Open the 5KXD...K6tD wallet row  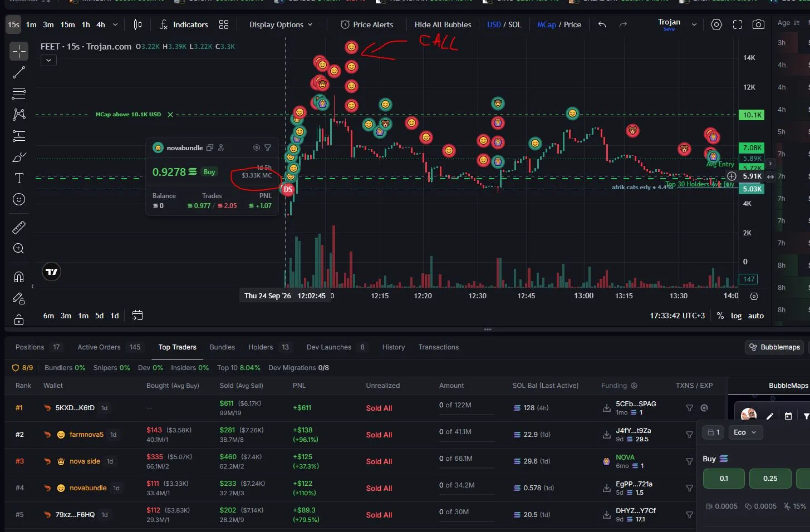75,408
